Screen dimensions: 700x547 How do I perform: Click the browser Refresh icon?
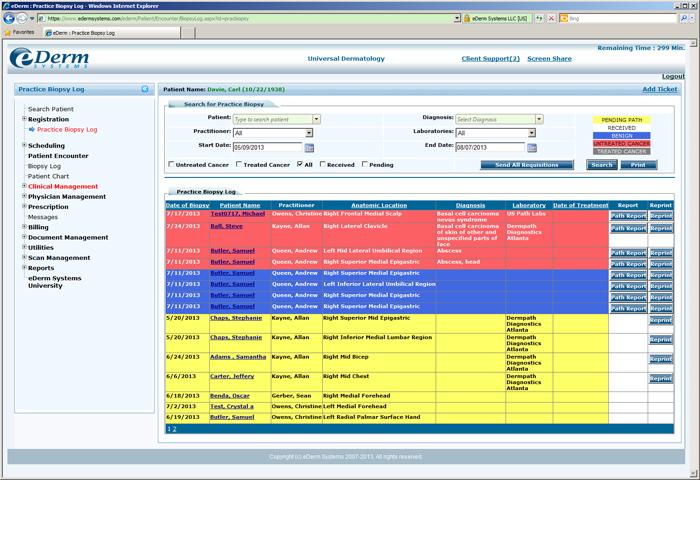[x=540, y=18]
